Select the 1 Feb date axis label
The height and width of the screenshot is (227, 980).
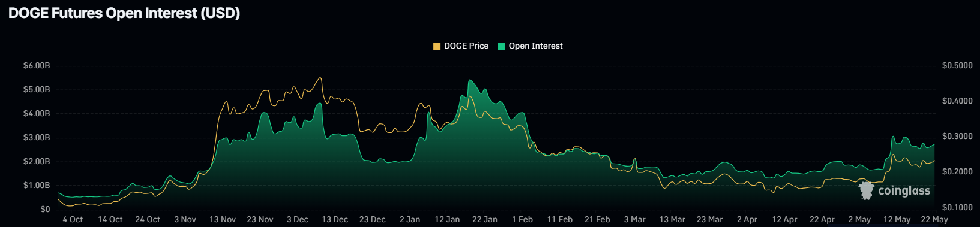[x=522, y=220]
